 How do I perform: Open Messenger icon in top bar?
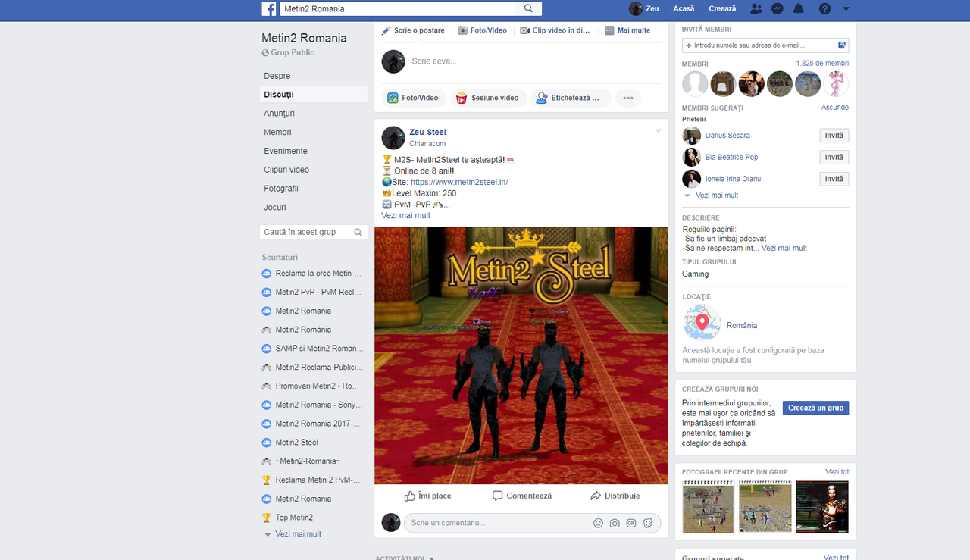(777, 9)
